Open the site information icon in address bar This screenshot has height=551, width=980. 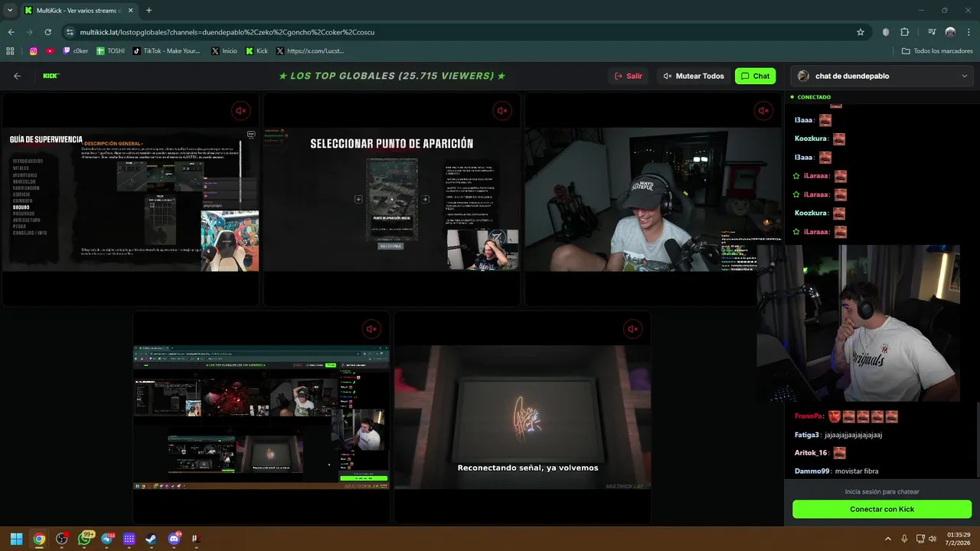click(70, 32)
